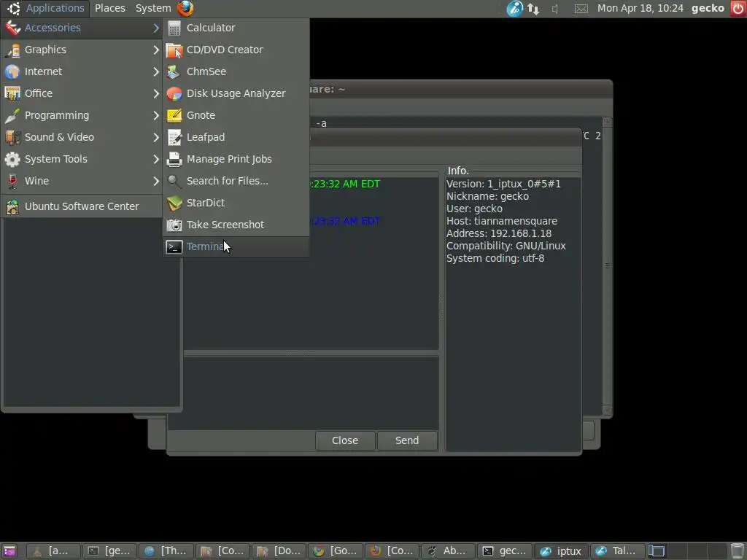Image resolution: width=747 pixels, height=560 pixels.
Task: Click the ChmSee icon
Action: coord(174,72)
